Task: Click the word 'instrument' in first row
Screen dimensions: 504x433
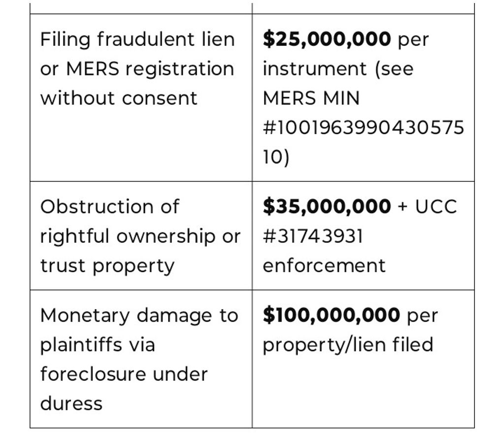Action: click(x=315, y=69)
